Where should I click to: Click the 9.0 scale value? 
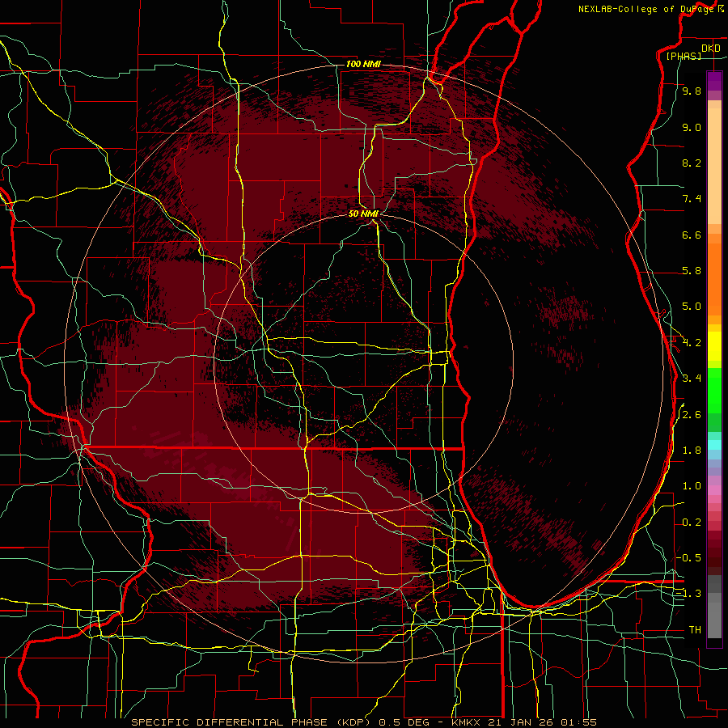pyautogui.click(x=692, y=128)
